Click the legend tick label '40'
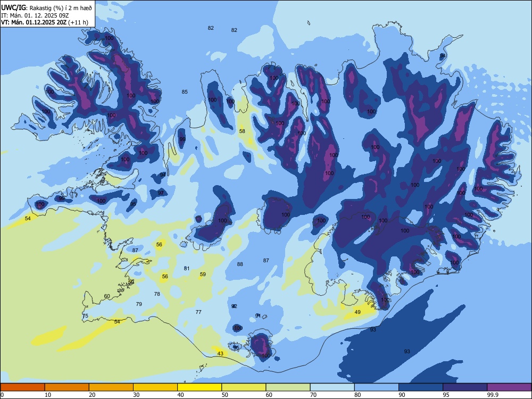The width and height of the screenshot is (532, 399). [x=180, y=395]
